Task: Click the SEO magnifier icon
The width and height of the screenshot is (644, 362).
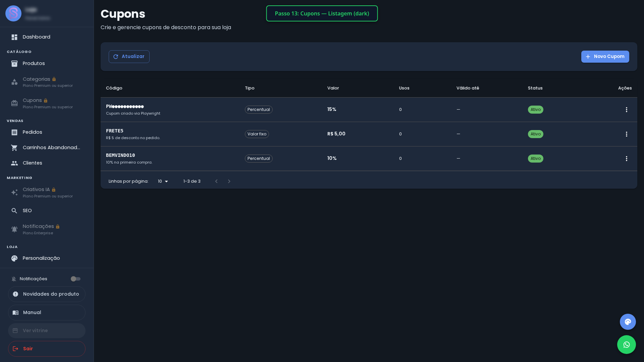Action: click(14, 211)
